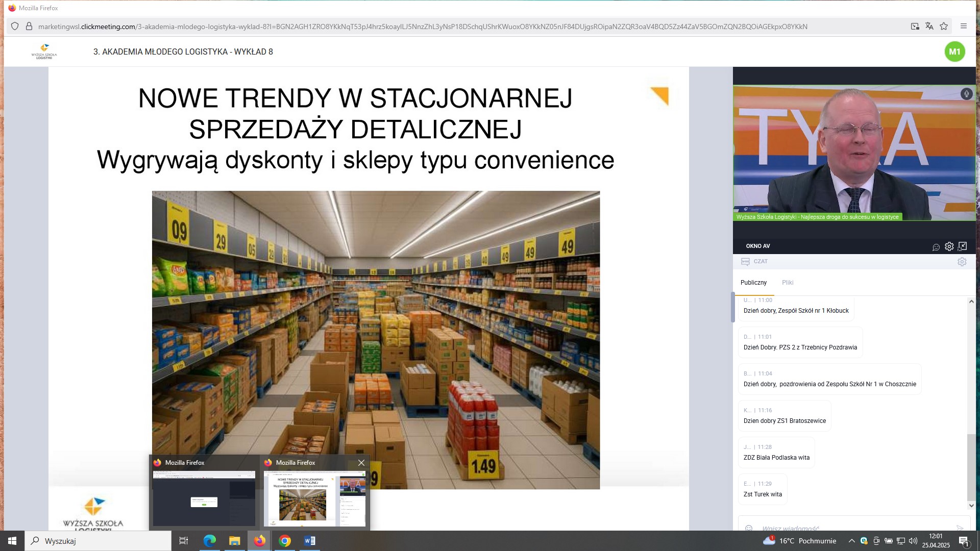
Task: Open chat settings gear icon
Action: [962, 262]
